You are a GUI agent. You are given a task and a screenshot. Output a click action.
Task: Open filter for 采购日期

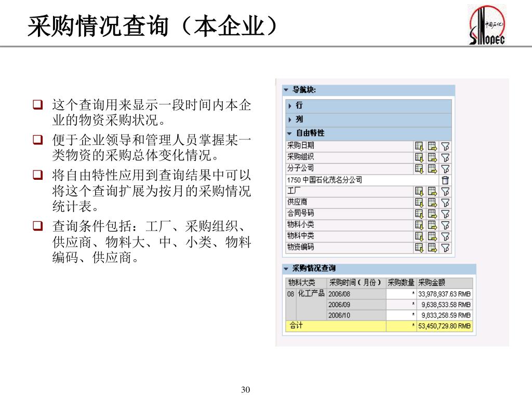[445, 146]
